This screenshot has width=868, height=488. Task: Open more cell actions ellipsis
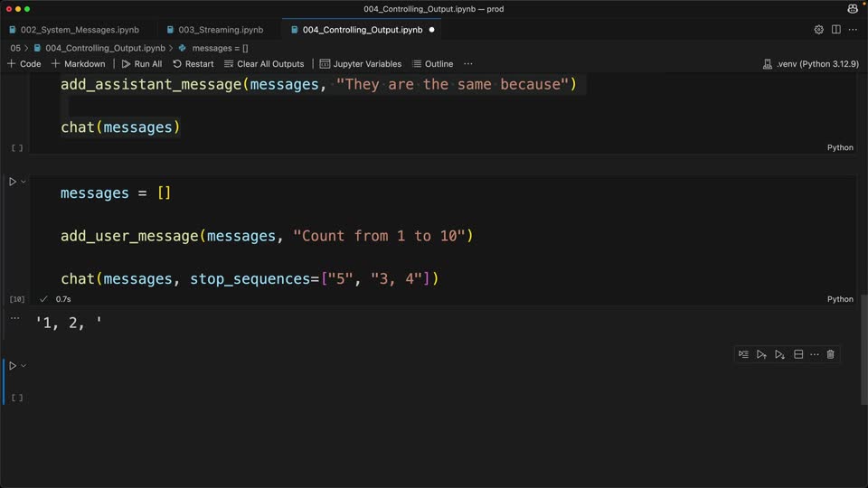[815, 354]
